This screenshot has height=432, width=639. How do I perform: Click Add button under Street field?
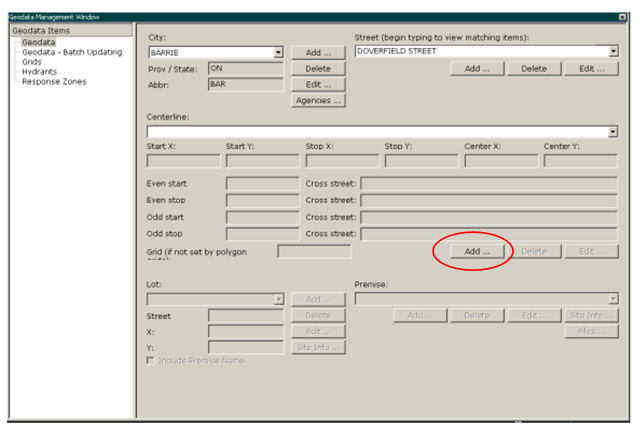[476, 69]
